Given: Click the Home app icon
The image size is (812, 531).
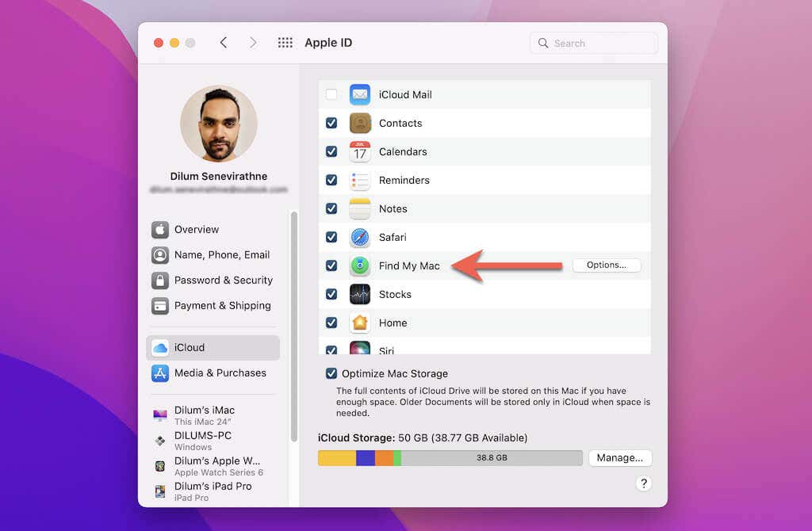Looking at the screenshot, I should point(359,323).
